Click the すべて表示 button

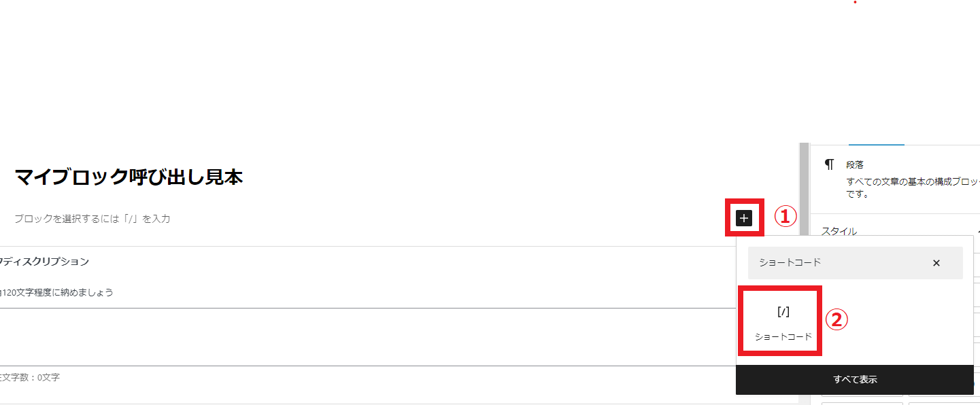855,380
